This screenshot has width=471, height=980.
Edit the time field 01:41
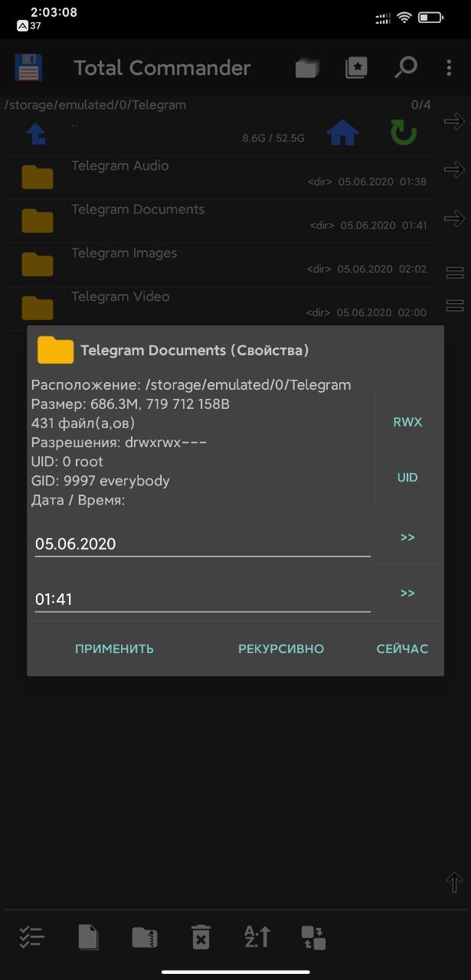[x=203, y=599]
